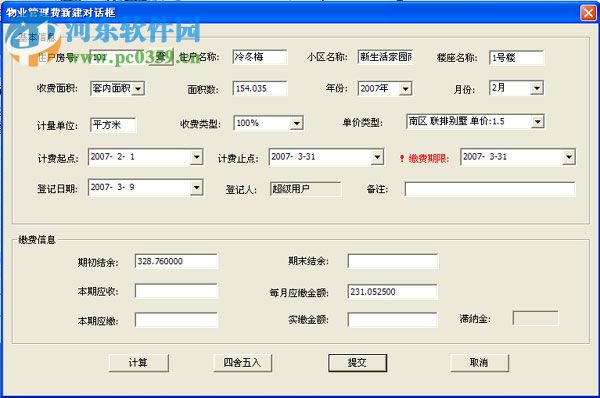
Task: Click the 登记人 label
Action: click(241, 189)
